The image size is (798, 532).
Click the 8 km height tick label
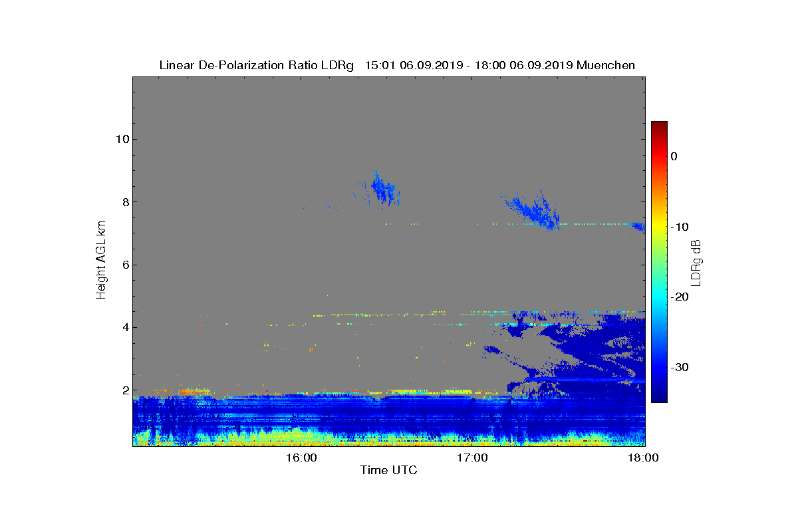click(125, 202)
